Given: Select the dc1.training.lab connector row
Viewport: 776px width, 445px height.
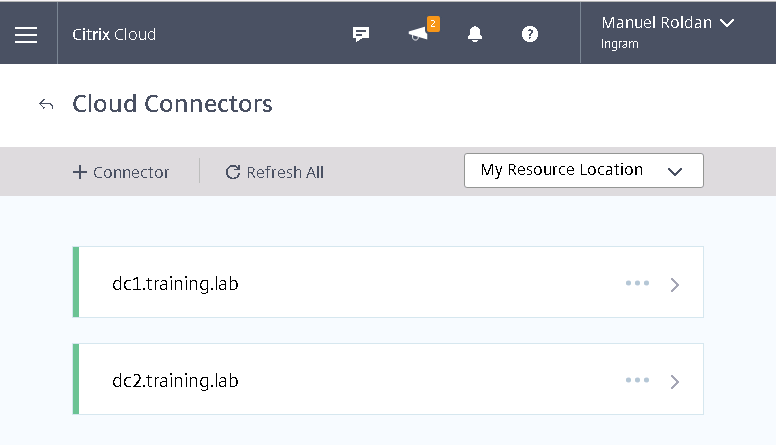Looking at the screenshot, I should pyautogui.click(x=388, y=282).
